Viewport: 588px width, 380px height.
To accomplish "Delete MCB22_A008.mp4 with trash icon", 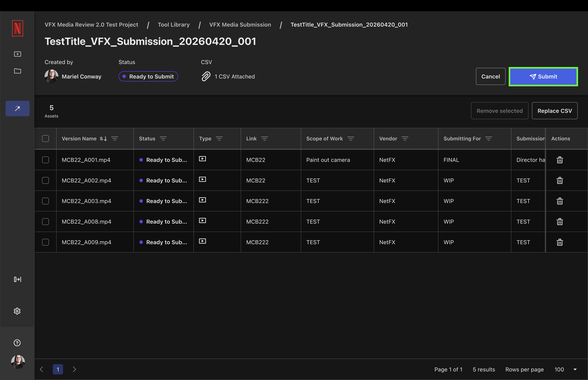I will (560, 222).
